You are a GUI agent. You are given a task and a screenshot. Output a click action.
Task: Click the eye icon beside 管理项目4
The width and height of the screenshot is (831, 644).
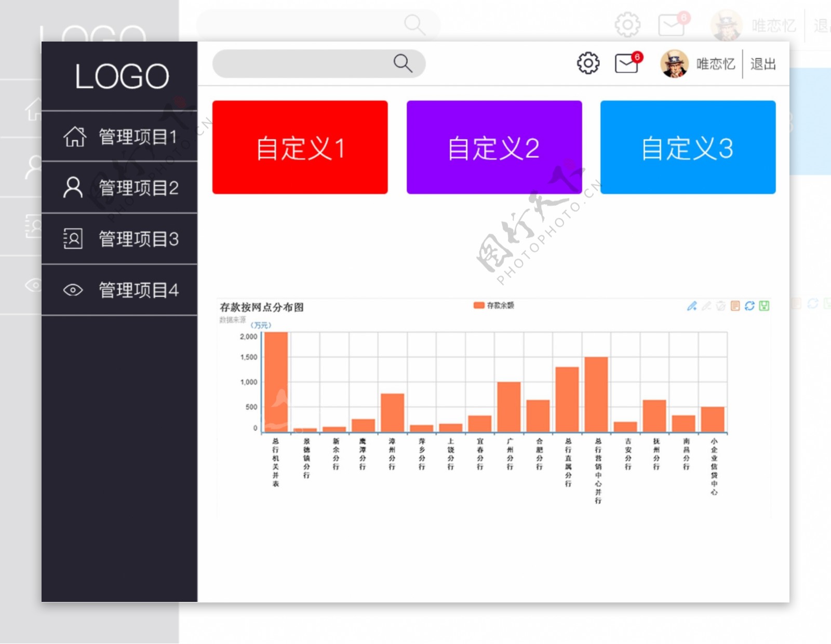73,290
